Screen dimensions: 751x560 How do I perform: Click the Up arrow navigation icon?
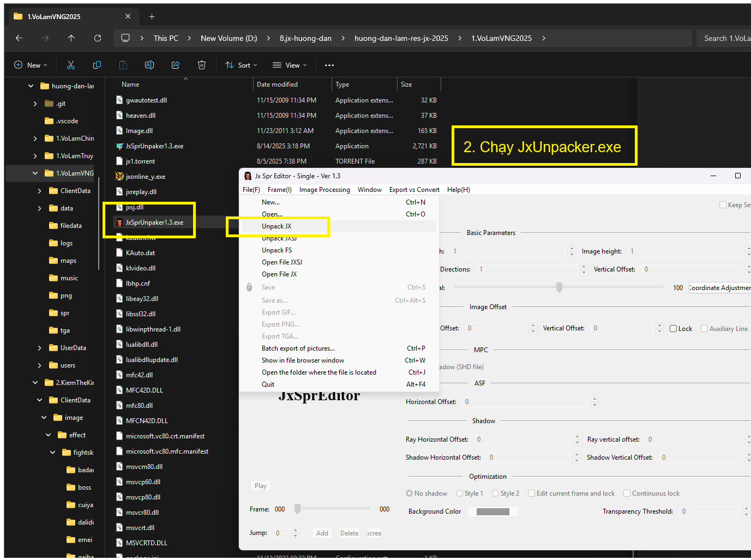tap(71, 38)
